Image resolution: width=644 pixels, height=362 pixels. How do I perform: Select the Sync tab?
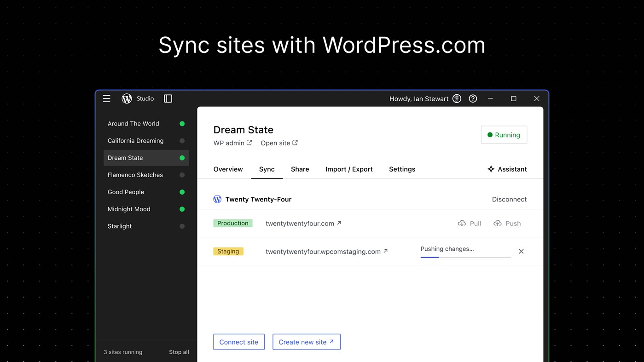(x=267, y=169)
